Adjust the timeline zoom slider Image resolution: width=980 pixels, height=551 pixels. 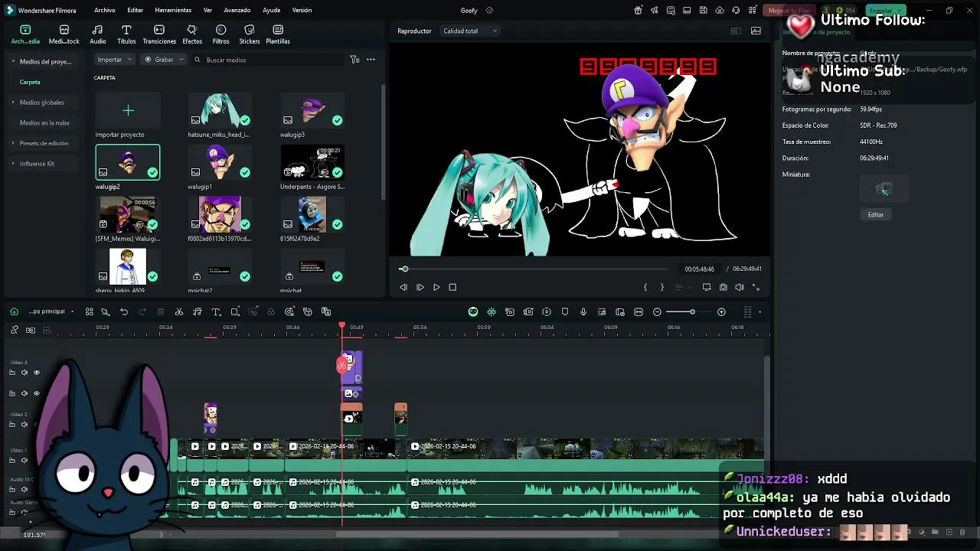click(x=691, y=311)
